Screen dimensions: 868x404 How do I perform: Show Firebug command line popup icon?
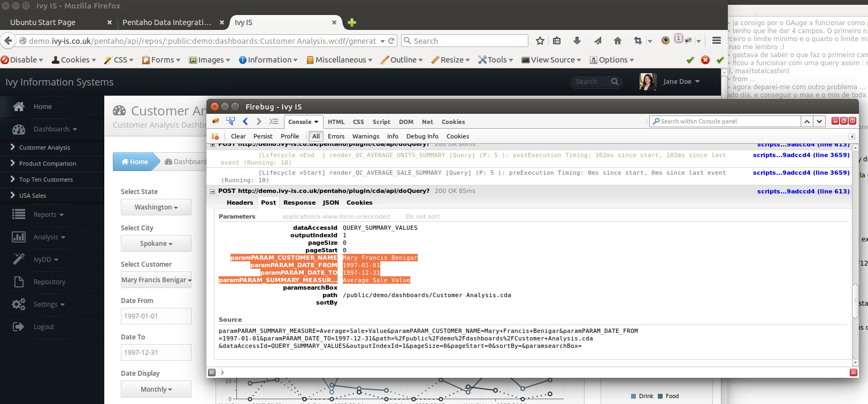pos(274,121)
